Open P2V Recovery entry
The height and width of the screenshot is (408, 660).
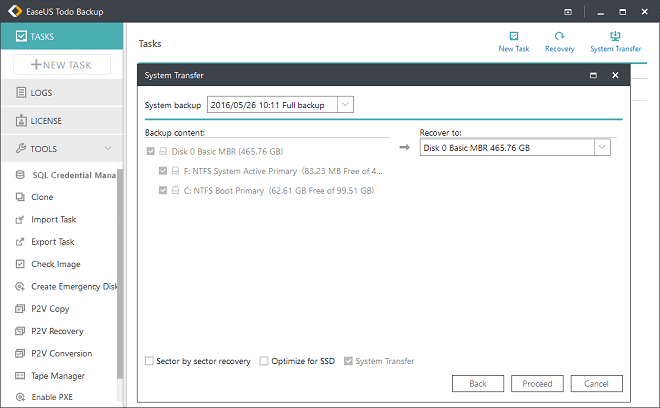[x=57, y=331]
